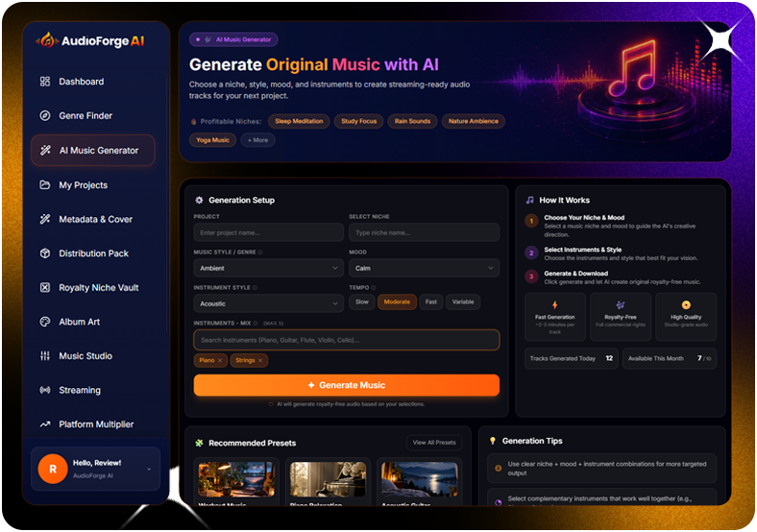Set tempo to Moderate
This screenshot has height=532, width=757.
397,302
